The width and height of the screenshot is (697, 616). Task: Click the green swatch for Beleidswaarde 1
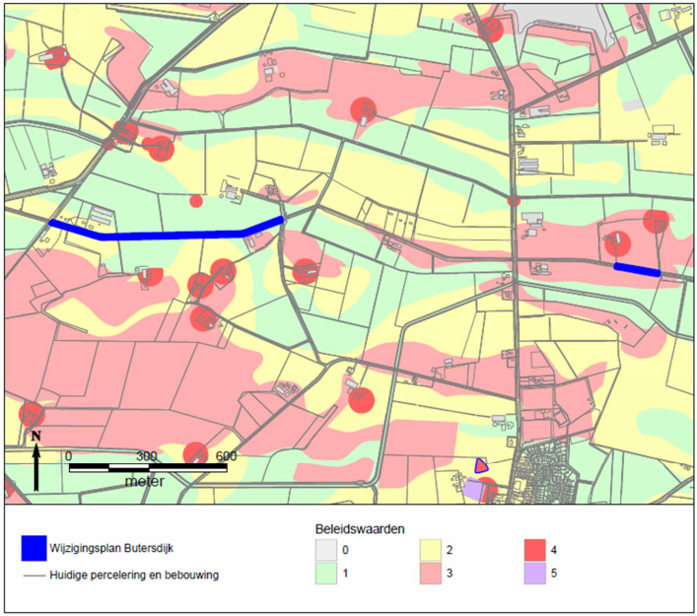[326, 573]
